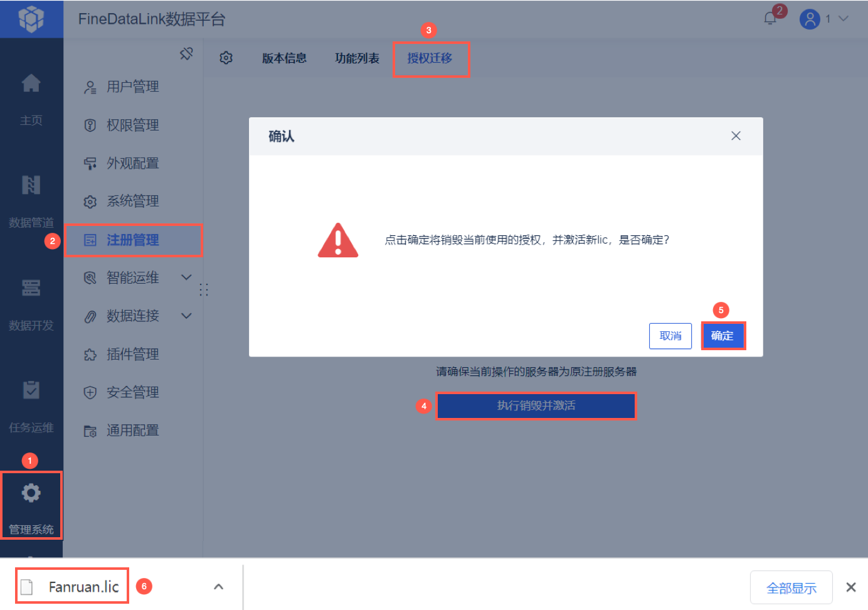
Task: Switch to the 授权迁移 tab
Action: (430, 58)
